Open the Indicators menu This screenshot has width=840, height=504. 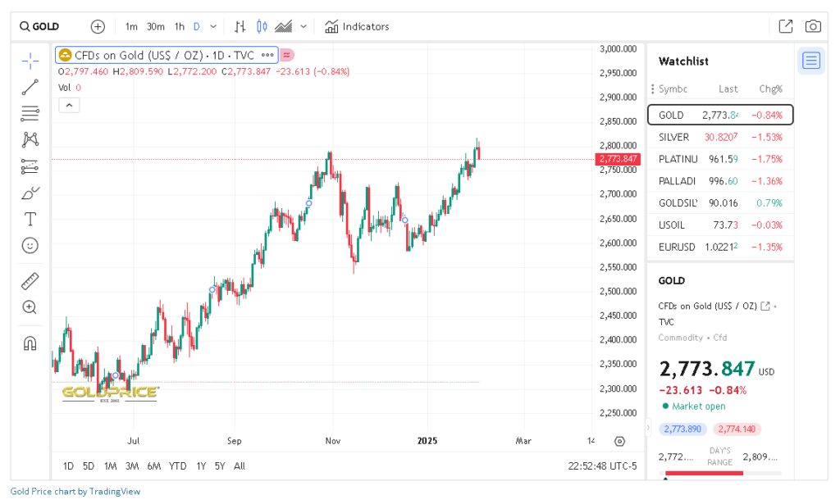coord(357,26)
